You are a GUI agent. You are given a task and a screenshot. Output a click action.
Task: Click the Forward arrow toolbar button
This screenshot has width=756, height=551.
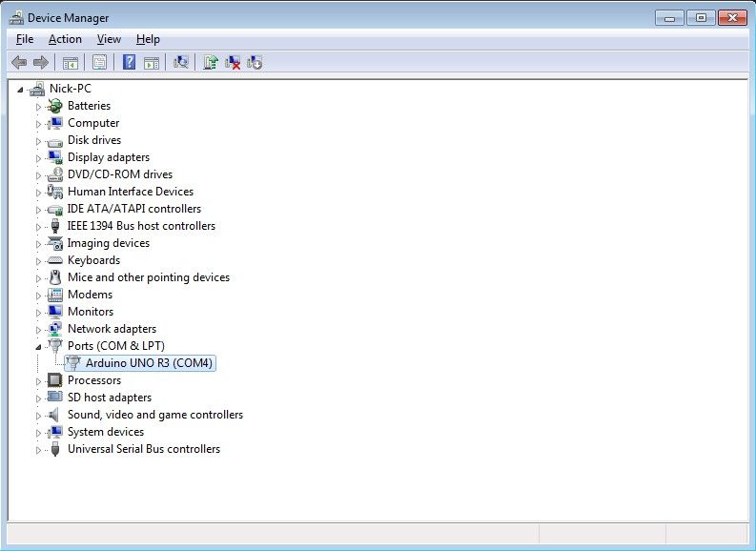(40, 63)
